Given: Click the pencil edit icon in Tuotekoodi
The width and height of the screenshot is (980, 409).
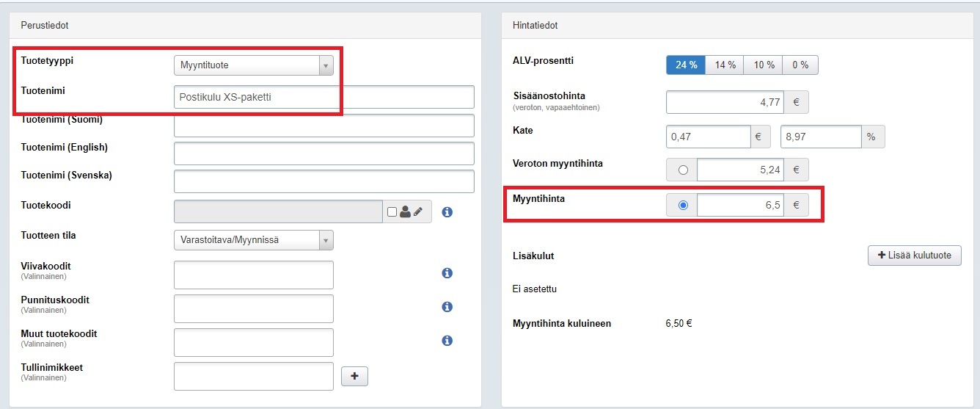Looking at the screenshot, I should click(418, 211).
